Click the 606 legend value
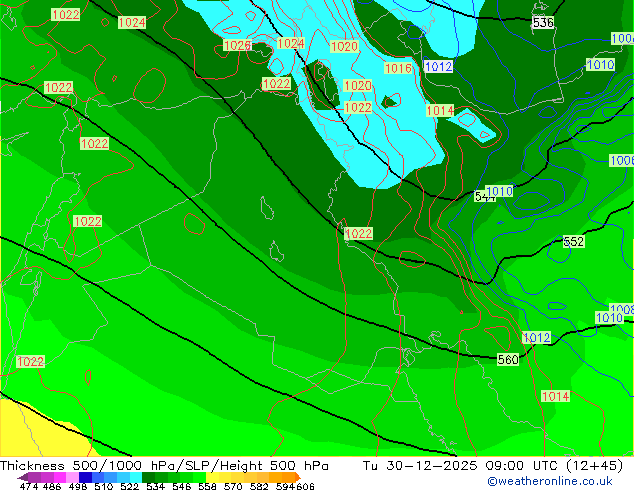 (305, 486)
